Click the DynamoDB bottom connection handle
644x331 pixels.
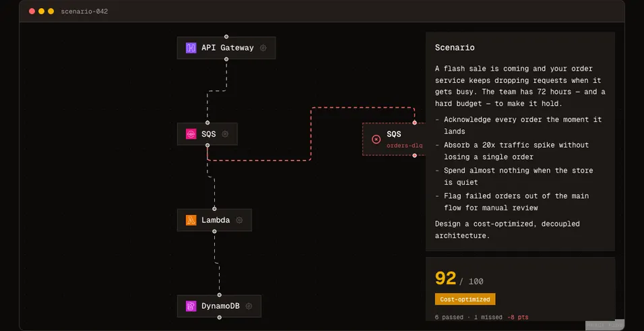[220, 318]
